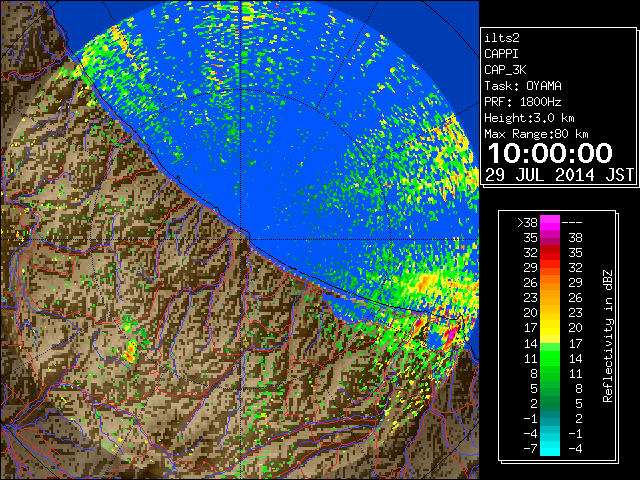640x480 pixels.
Task: Click the 10:00:00 timestamp
Action: coord(550,153)
